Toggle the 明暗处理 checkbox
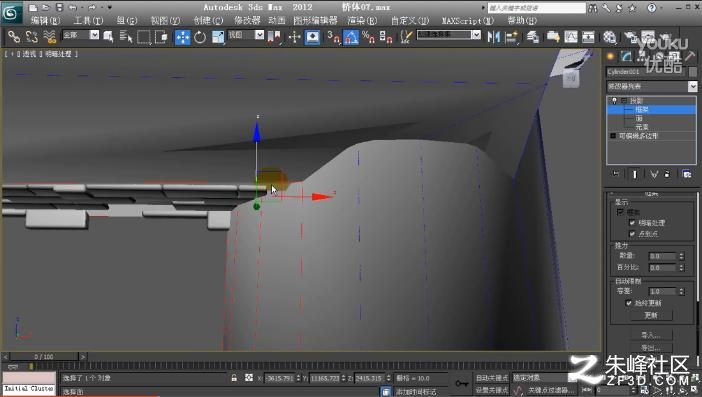This screenshot has height=397, width=702. point(632,222)
